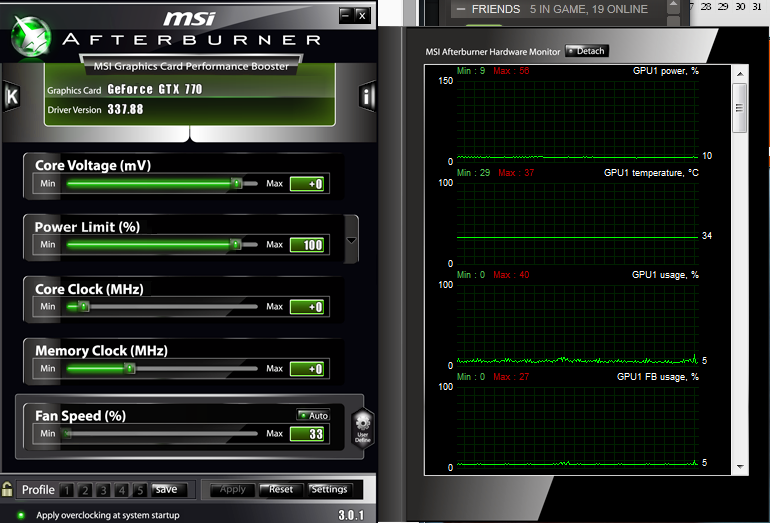Expand the Power Limit dropdown arrow
The image size is (770, 523).
click(x=351, y=240)
